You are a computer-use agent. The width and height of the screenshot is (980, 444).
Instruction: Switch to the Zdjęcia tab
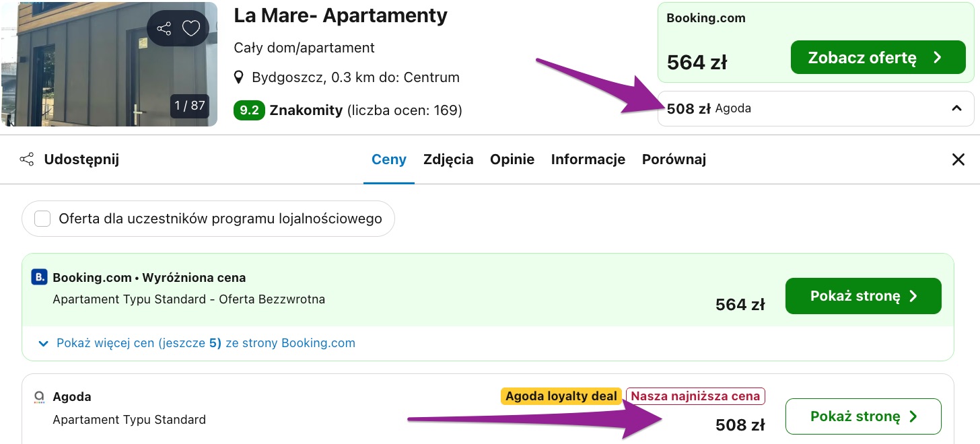(x=448, y=159)
